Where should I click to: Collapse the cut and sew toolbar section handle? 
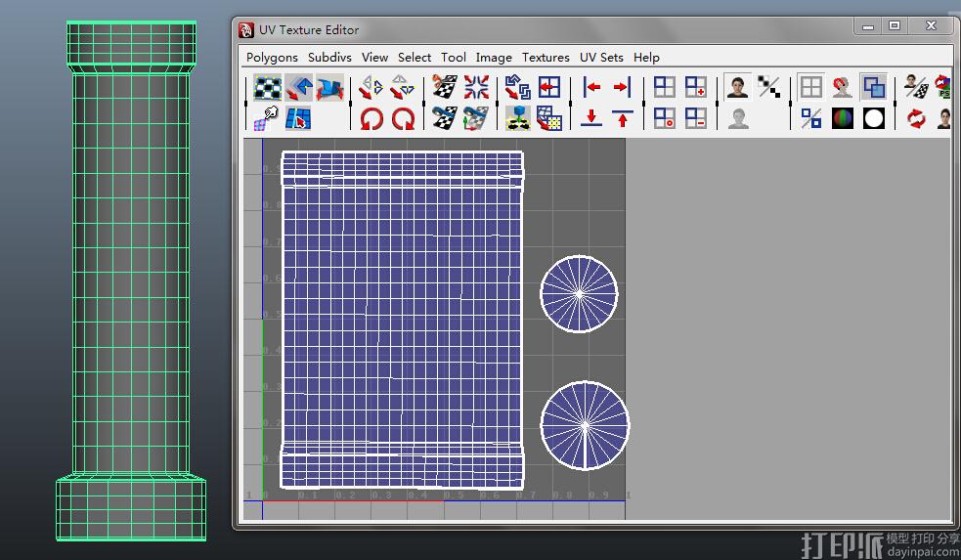[424, 103]
